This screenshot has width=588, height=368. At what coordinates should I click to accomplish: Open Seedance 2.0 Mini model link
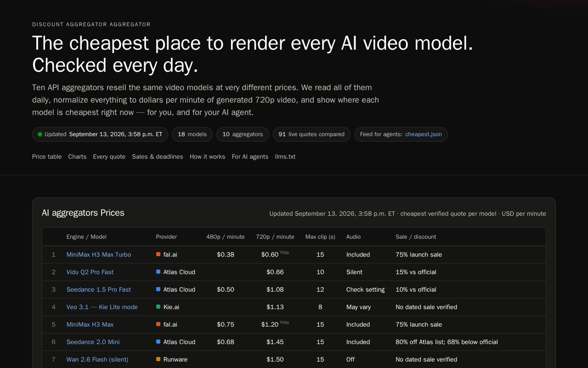pyautogui.click(x=93, y=342)
